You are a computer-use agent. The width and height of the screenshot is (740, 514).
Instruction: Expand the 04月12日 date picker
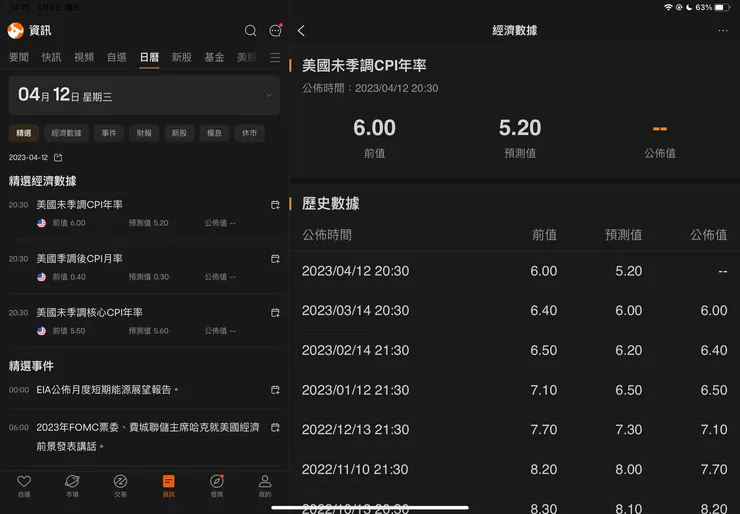[144, 95]
